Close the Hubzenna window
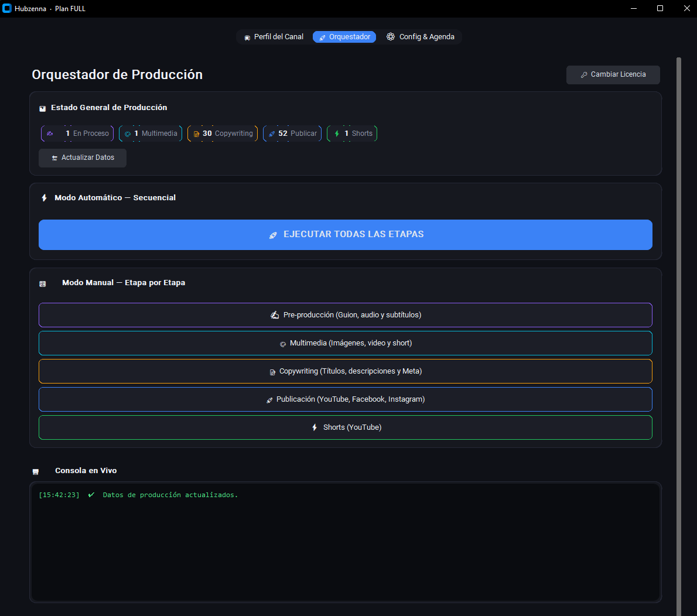Viewport: 697px width, 616px height. click(686, 8)
